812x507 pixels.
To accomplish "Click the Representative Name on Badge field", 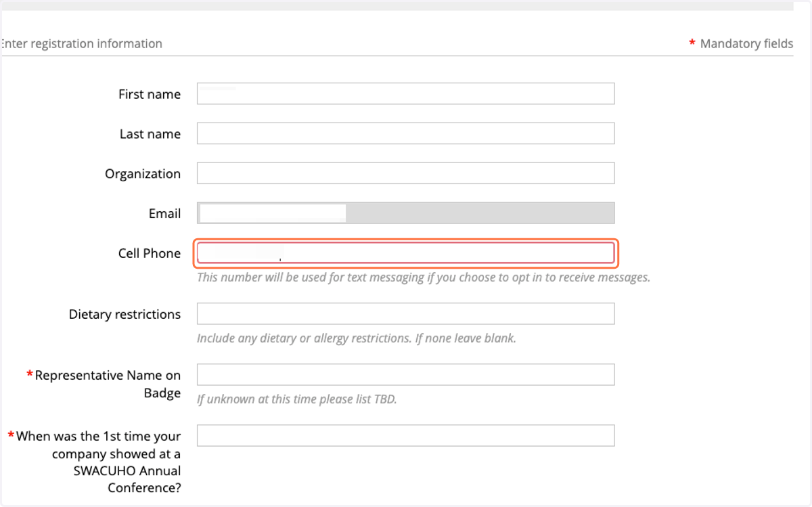I will tap(405, 375).
